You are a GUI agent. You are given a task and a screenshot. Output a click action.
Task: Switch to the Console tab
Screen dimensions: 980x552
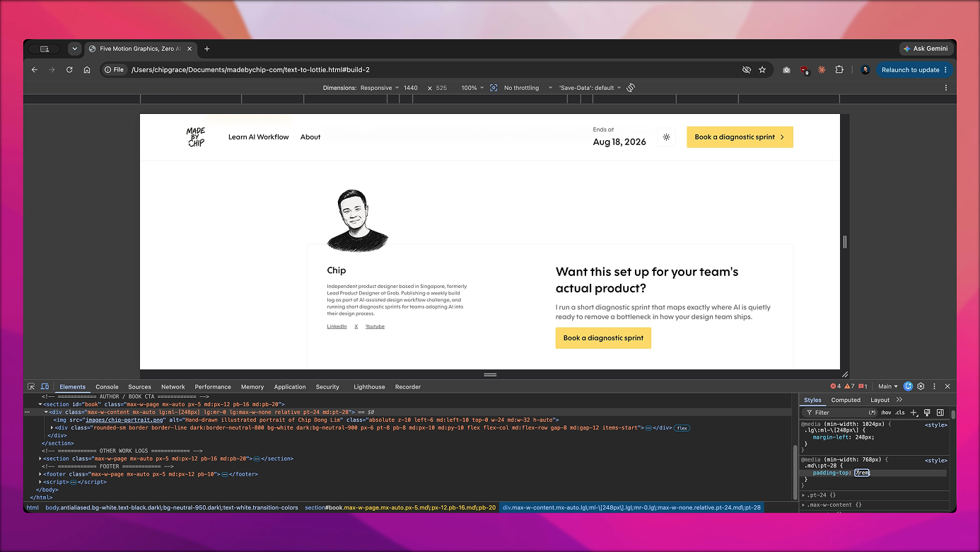(107, 387)
